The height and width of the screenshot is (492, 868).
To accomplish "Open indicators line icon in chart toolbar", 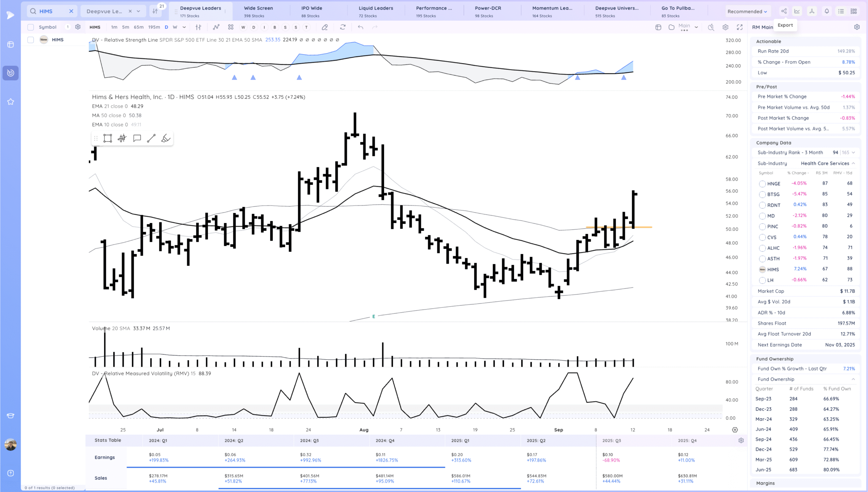I will click(216, 27).
